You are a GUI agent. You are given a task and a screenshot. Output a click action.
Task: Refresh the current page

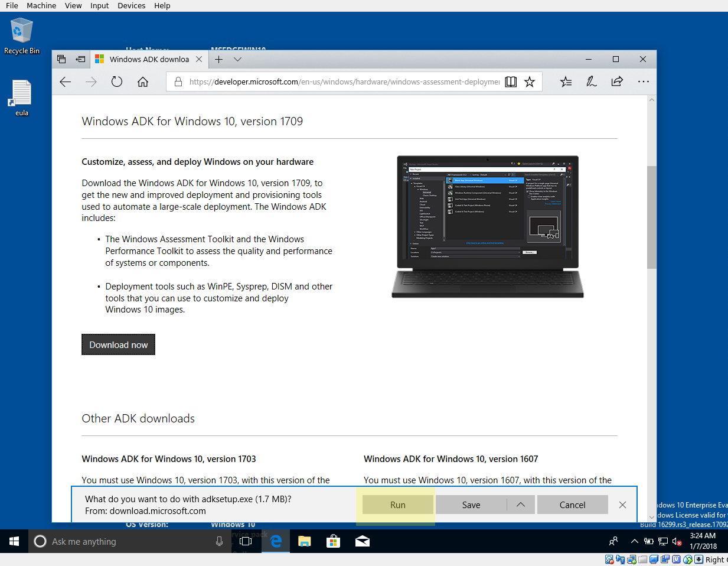(x=117, y=82)
